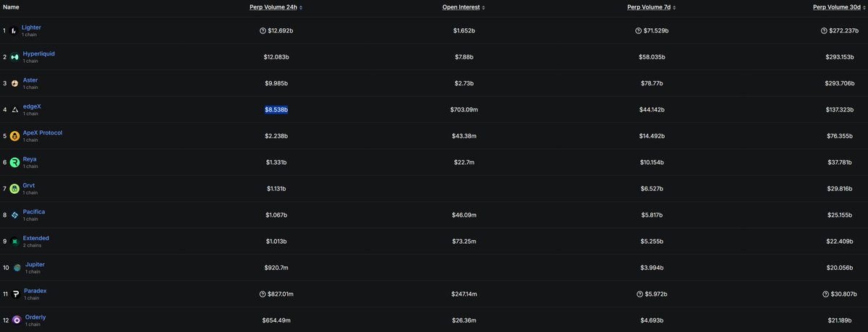Image resolution: width=868 pixels, height=332 pixels.
Task: Click the Hyperliquid logo icon
Action: coord(14,57)
